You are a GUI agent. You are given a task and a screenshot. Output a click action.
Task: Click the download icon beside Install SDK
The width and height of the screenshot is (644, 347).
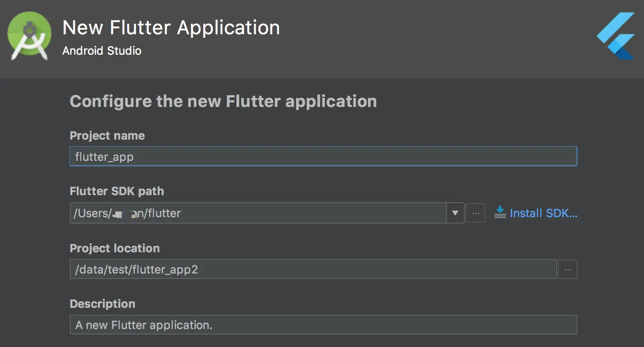click(x=500, y=212)
